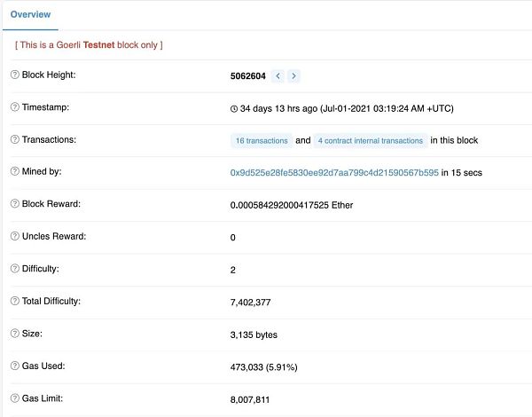The height and width of the screenshot is (417, 532).
Task: Click help icon beside Gas Limit
Action: pos(15,398)
